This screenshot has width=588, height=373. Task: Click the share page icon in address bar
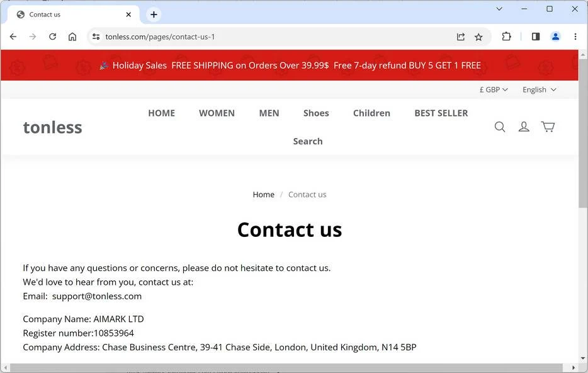point(460,37)
